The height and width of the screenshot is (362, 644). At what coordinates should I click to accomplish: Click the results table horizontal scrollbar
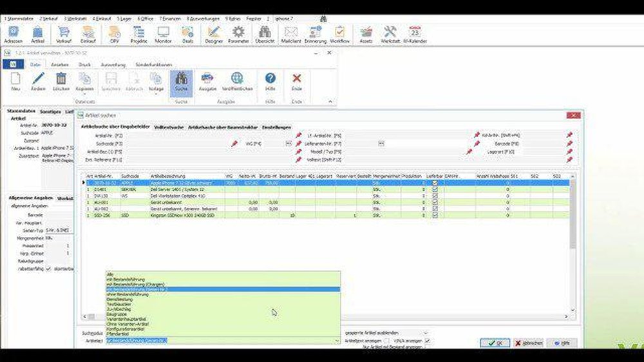point(325,316)
